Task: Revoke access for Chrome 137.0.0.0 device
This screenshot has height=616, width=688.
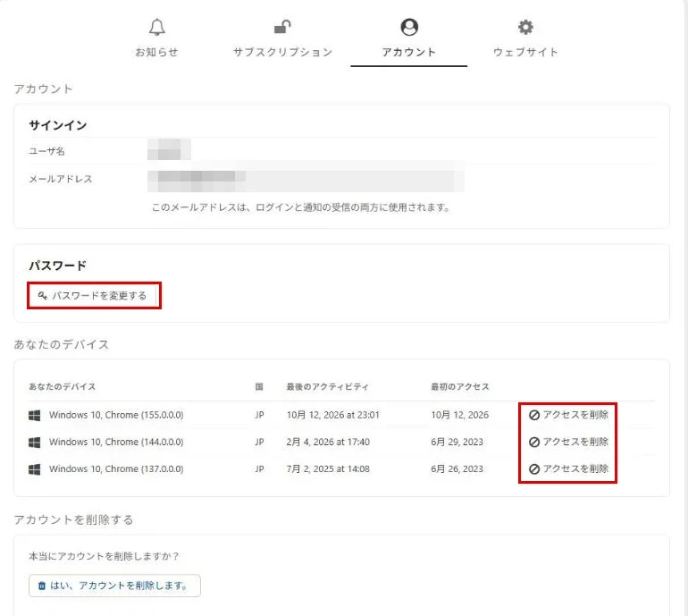Action: click(x=568, y=468)
